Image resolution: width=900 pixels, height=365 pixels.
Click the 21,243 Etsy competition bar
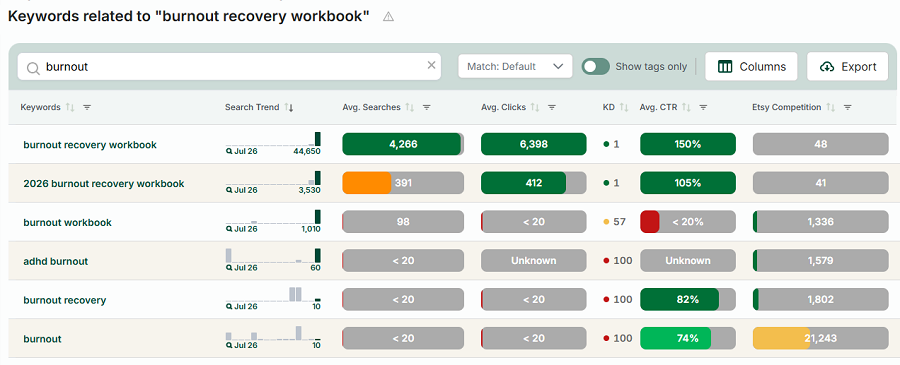pos(820,338)
